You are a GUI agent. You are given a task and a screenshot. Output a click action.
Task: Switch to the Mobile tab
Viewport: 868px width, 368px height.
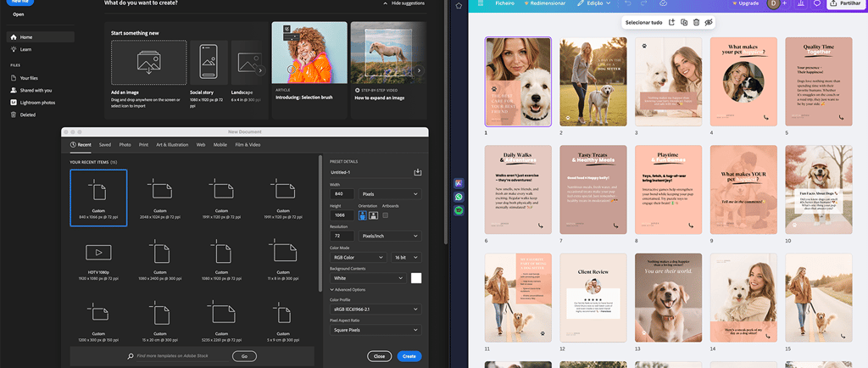pos(220,145)
